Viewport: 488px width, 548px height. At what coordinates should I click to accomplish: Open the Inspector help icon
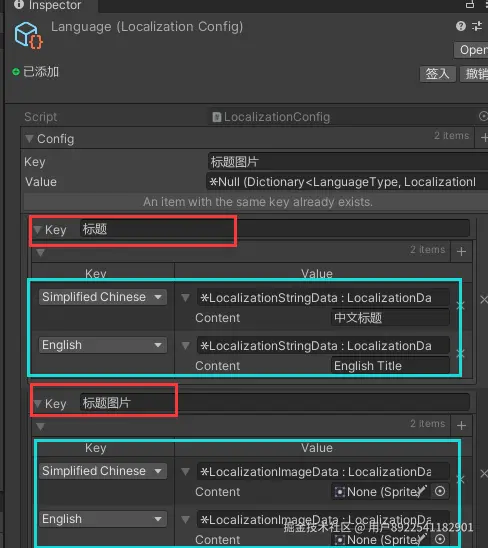tap(461, 26)
